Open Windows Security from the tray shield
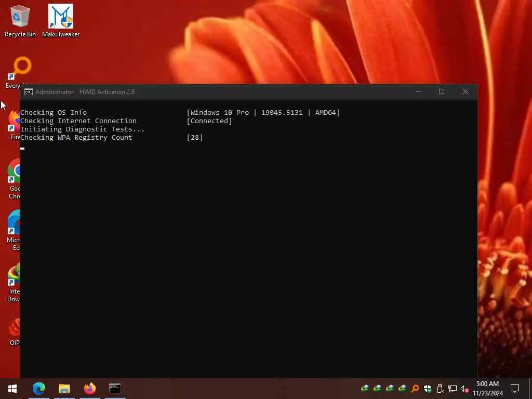Screen dimensions: 532x399 pyautogui.click(x=428, y=389)
